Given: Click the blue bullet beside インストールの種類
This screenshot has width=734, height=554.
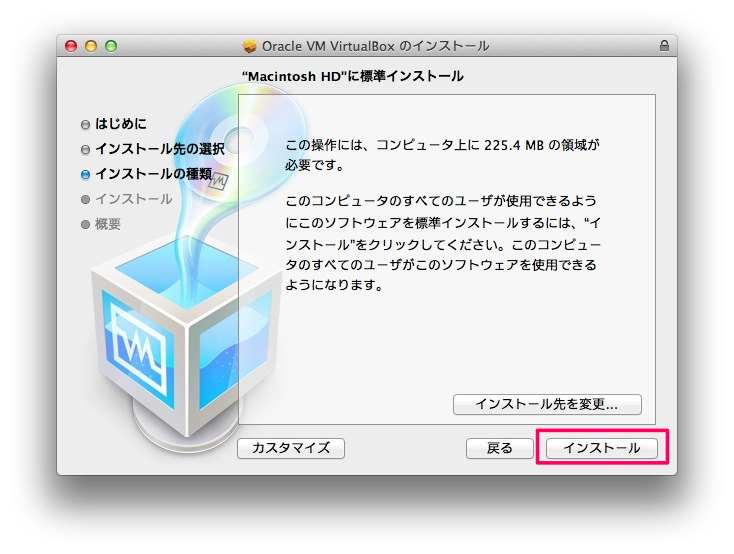Looking at the screenshot, I should (x=85, y=175).
